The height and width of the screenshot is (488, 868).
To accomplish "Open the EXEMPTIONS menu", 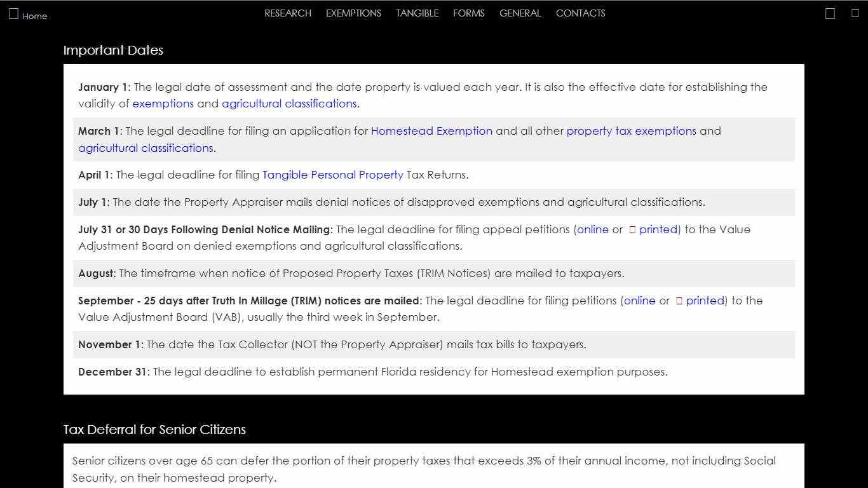I will click(x=353, y=13).
